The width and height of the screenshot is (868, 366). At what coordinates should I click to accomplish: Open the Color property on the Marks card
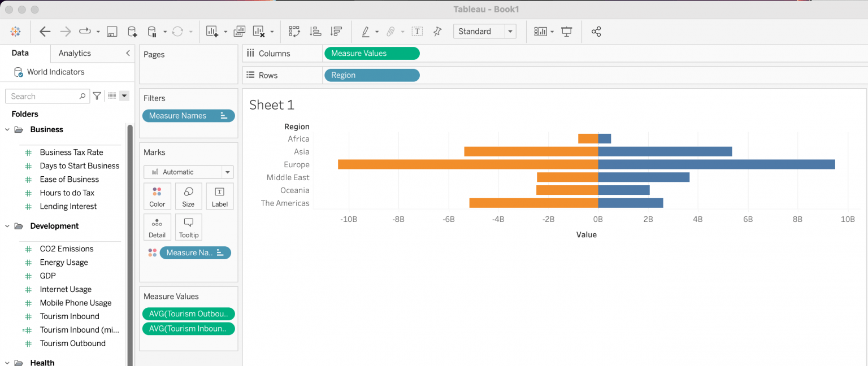point(157,196)
